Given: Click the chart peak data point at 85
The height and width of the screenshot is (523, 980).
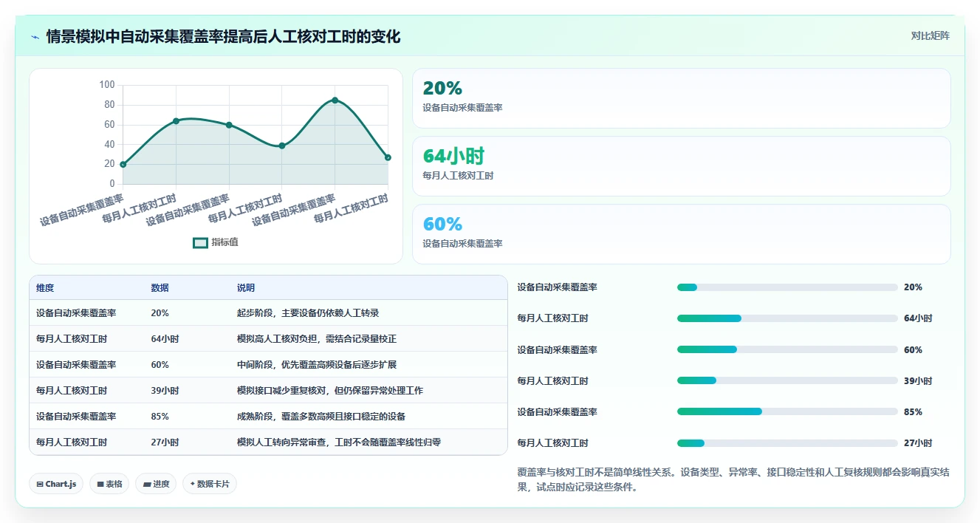Looking at the screenshot, I should (x=335, y=100).
